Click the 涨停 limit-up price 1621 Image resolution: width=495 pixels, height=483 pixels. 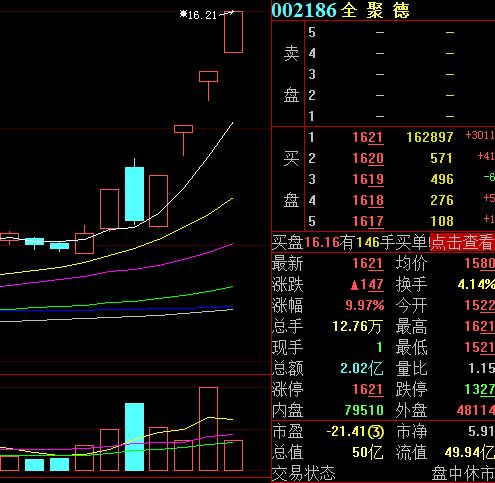pos(368,390)
